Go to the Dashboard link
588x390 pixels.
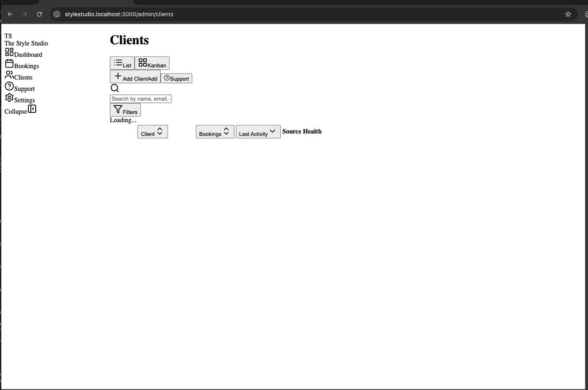click(x=28, y=54)
